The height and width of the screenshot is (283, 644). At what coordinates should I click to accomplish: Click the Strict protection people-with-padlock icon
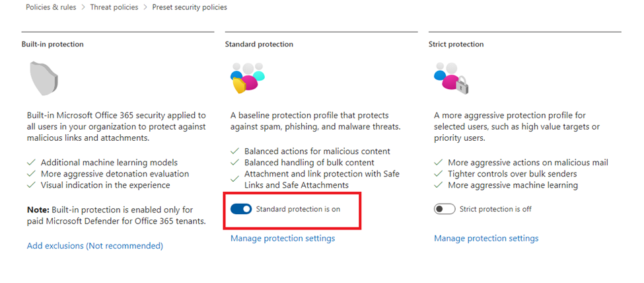click(x=451, y=78)
